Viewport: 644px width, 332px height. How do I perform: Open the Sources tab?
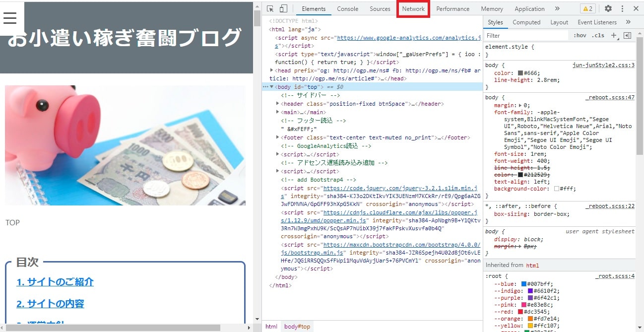pyautogui.click(x=380, y=9)
